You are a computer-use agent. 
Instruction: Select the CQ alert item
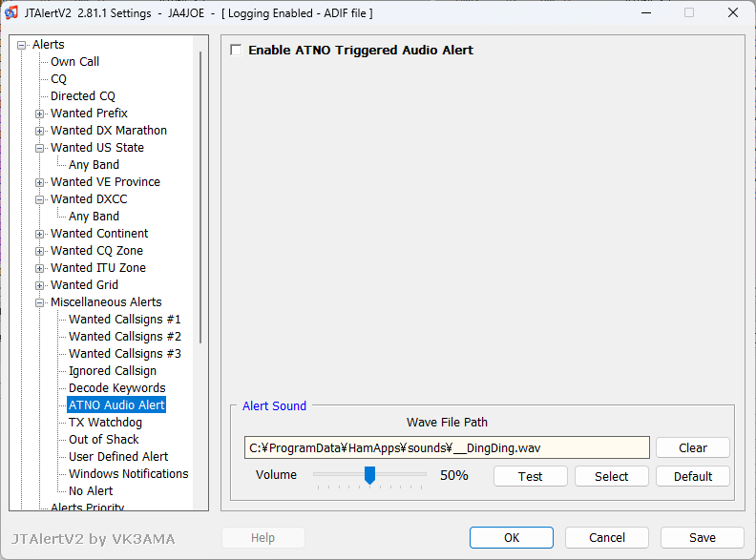point(58,79)
